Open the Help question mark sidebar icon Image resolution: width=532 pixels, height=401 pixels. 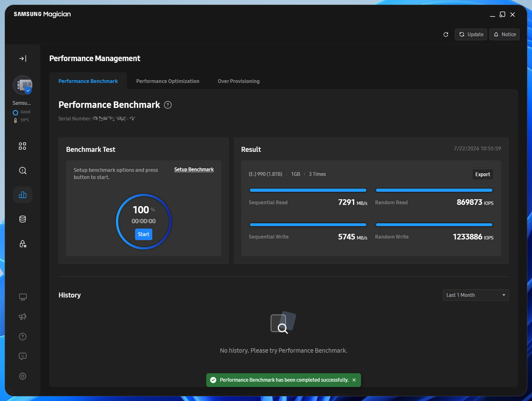[x=22, y=336]
